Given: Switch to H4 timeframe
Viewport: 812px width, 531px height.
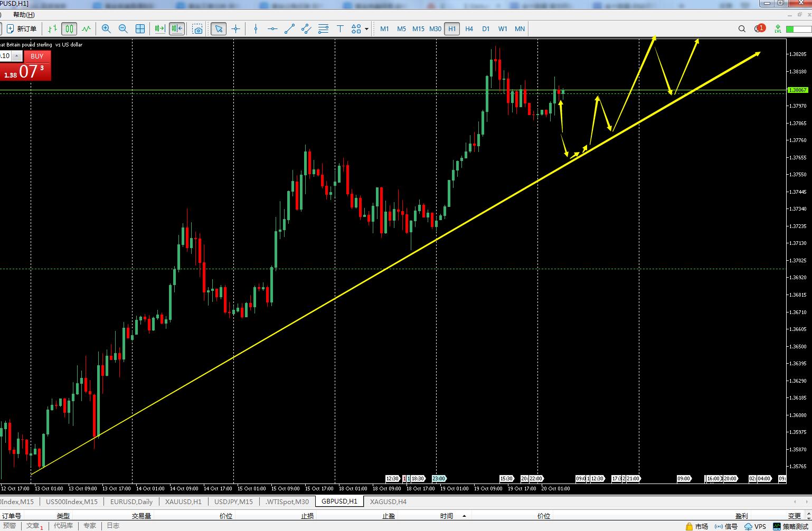Looking at the screenshot, I should 469,29.
